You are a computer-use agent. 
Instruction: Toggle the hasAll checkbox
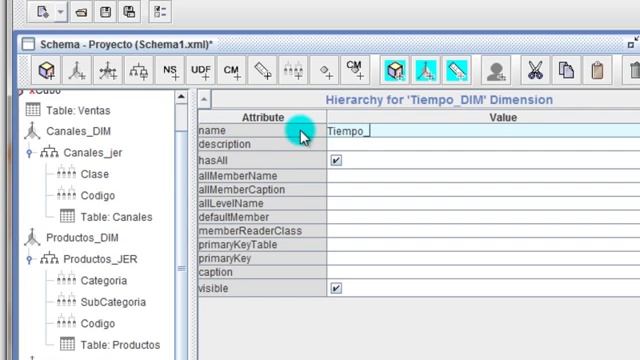pyautogui.click(x=336, y=160)
